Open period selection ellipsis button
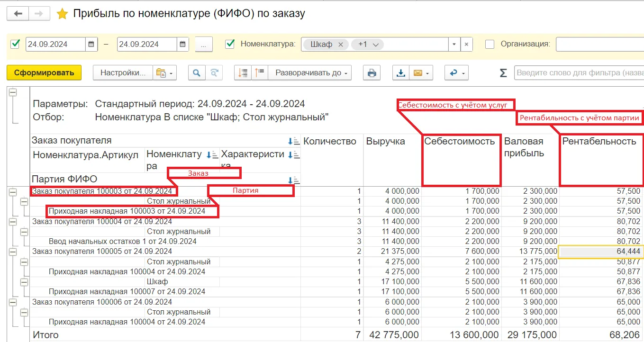The image size is (644, 342). click(204, 44)
